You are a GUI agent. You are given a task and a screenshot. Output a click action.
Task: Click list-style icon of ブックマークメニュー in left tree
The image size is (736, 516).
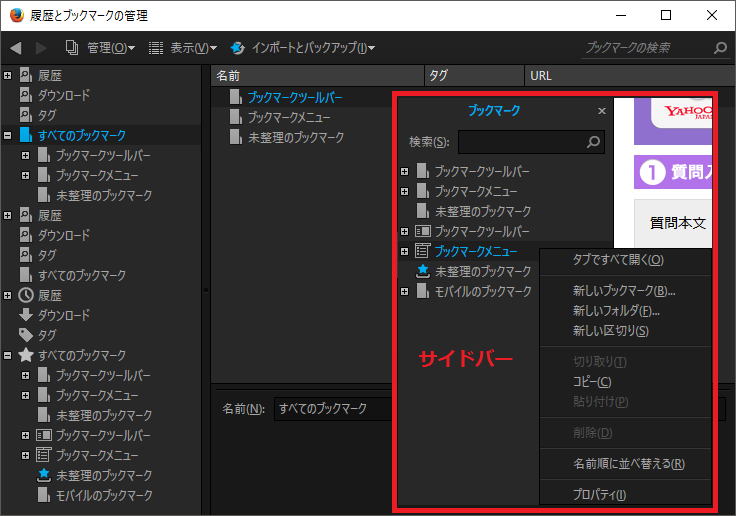tap(44, 455)
